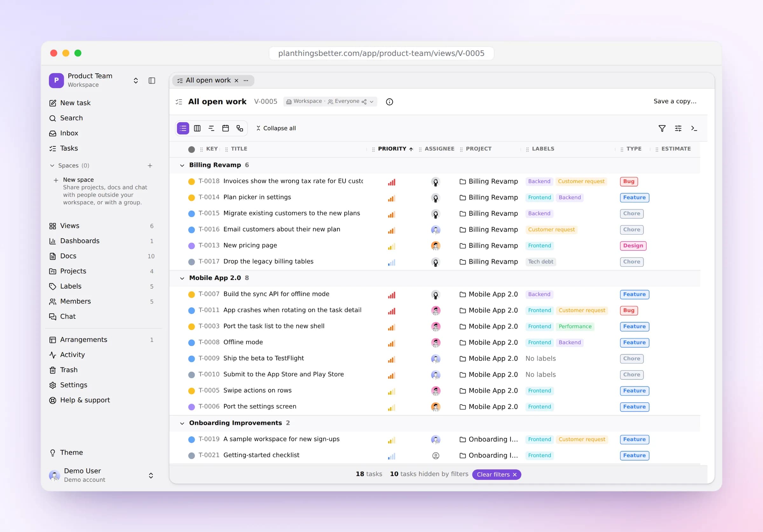Toggle status of T-0017
The width and height of the screenshot is (763, 532).
(191, 262)
